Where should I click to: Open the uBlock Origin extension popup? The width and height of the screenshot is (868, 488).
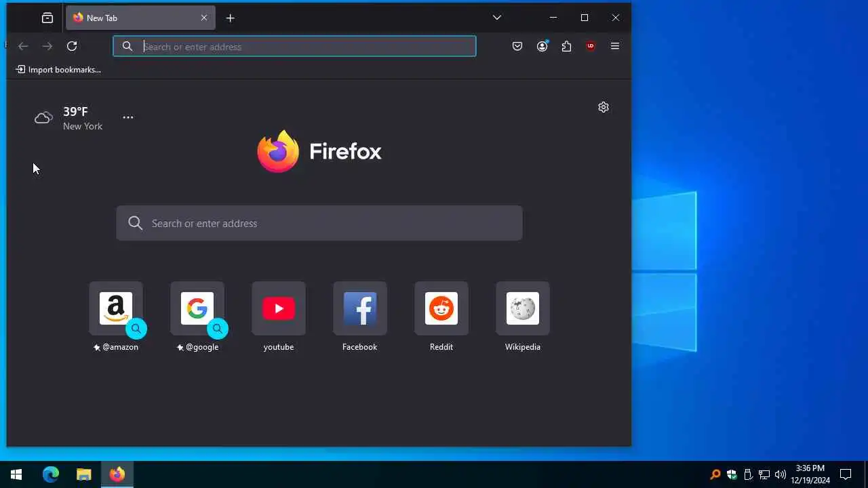pyautogui.click(x=591, y=46)
